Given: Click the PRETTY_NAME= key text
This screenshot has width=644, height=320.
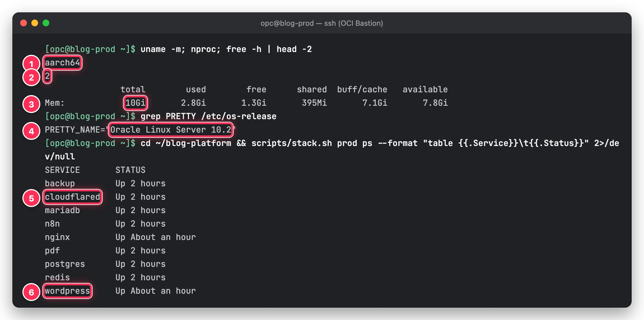Looking at the screenshot, I should click(75, 130).
